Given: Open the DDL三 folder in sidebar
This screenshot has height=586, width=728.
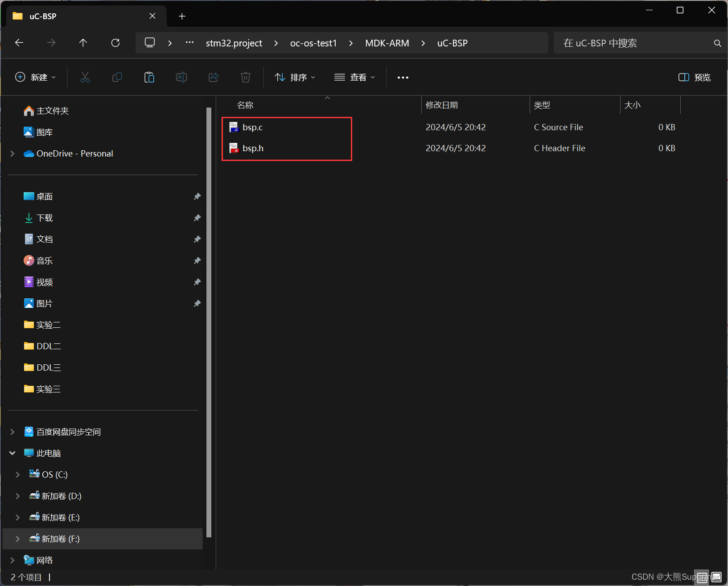Looking at the screenshot, I should coord(42,367).
